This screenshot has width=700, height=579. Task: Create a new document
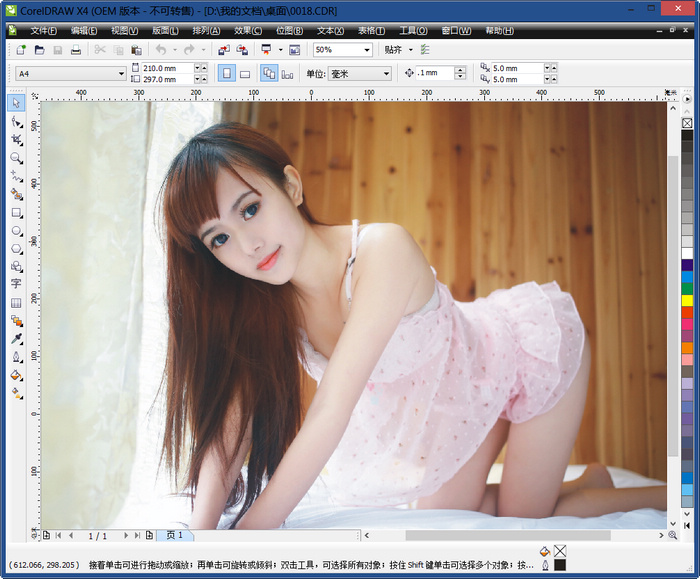(21, 50)
